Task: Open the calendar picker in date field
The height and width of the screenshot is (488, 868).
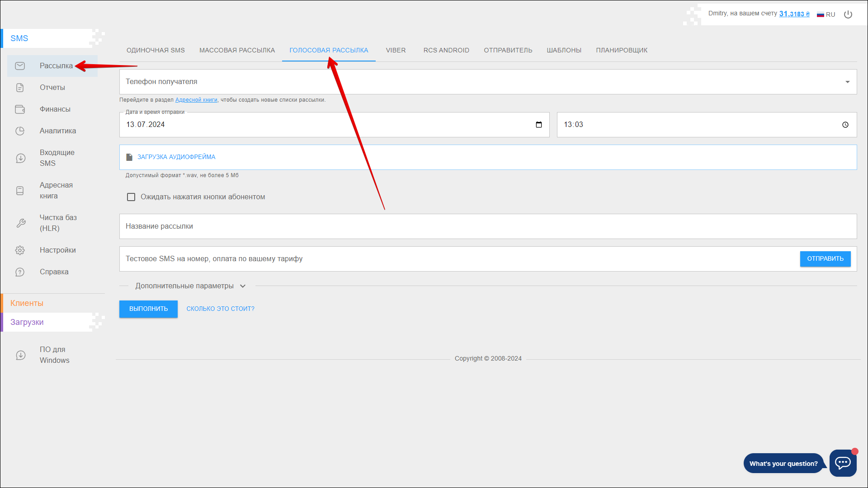Action: [538, 125]
